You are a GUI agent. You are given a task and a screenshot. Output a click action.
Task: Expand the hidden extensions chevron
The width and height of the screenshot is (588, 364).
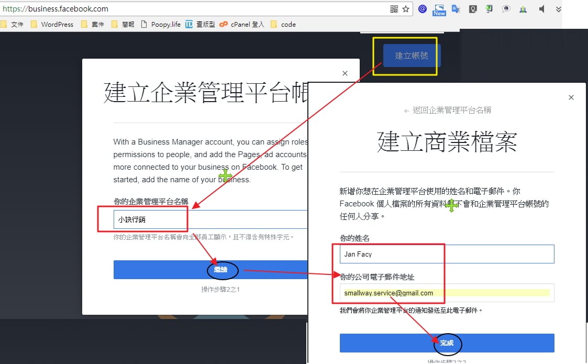point(558,9)
